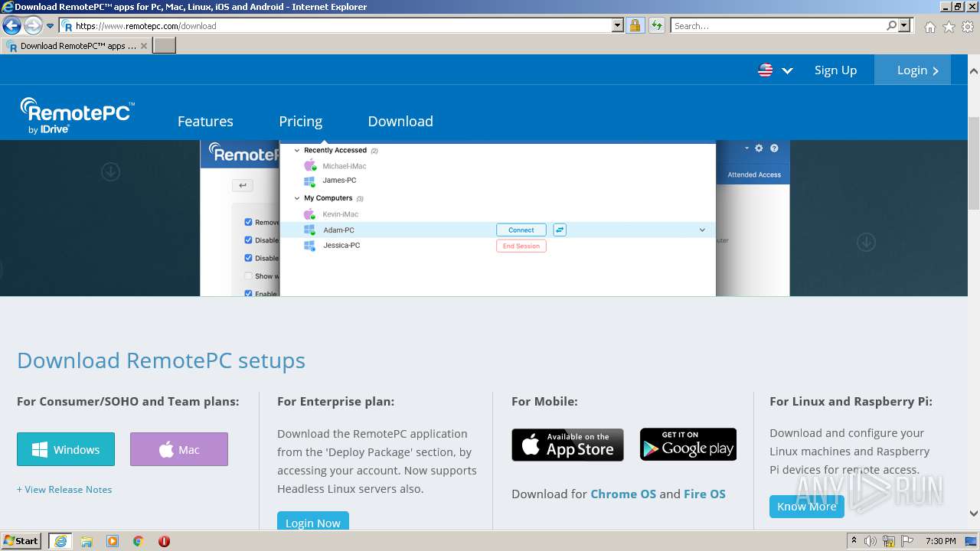This screenshot has height=551, width=980.
Task: Click the Home icon in browser
Action: (x=929, y=27)
